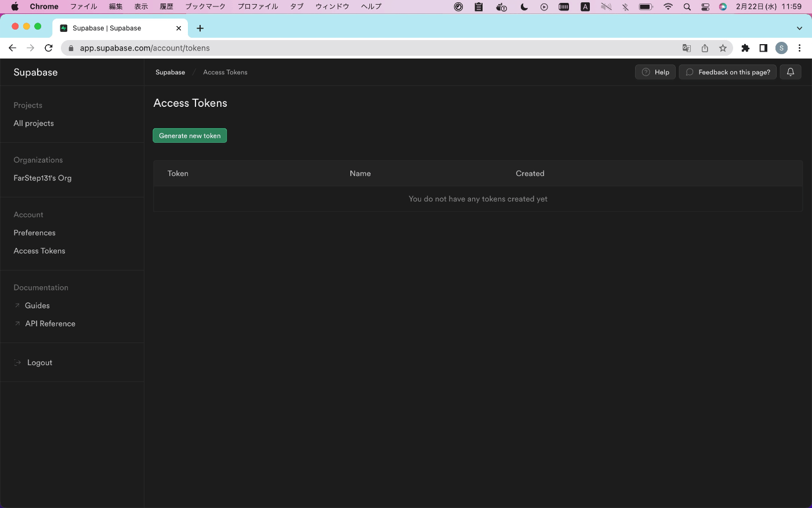Click the Generate new token button
The height and width of the screenshot is (508, 812).
coord(190,135)
